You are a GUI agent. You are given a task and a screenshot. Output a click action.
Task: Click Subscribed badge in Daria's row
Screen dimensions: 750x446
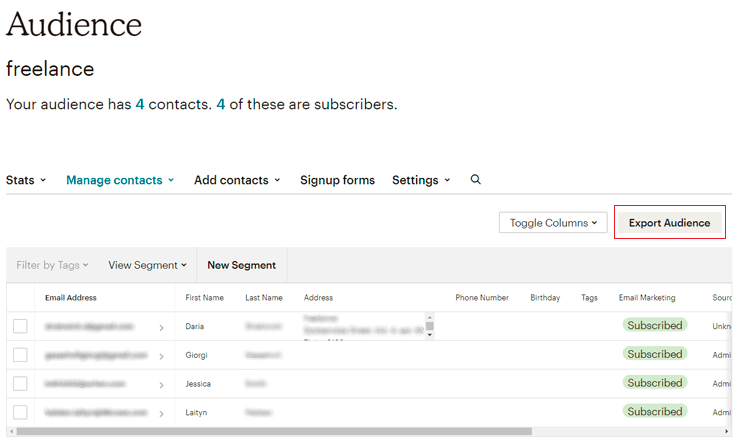[655, 325]
